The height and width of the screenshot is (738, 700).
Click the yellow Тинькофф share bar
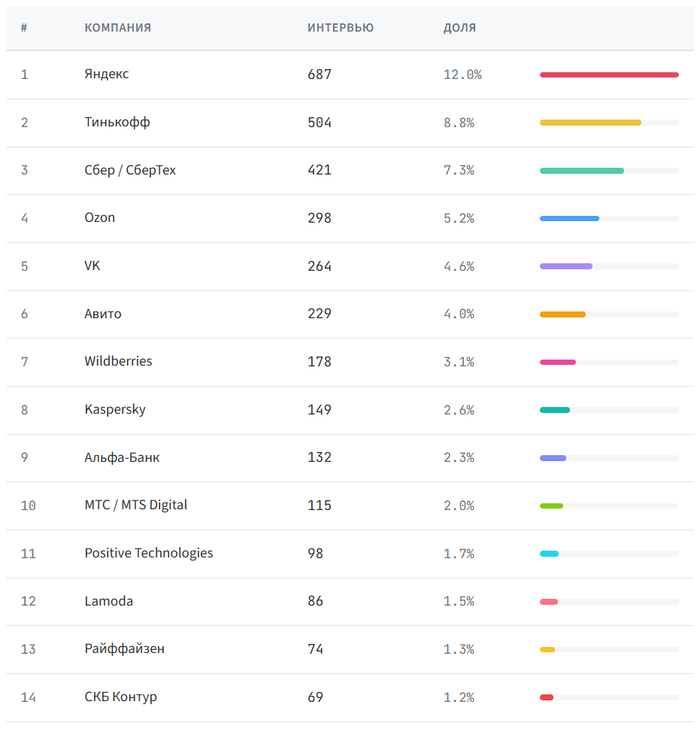(590, 123)
